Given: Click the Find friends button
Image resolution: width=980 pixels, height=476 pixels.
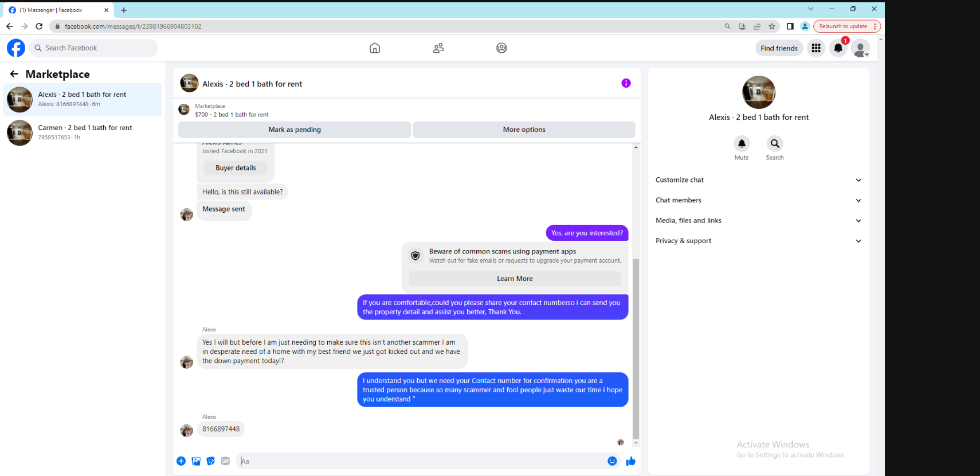Looking at the screenshot, I should (x=779, y=48).
